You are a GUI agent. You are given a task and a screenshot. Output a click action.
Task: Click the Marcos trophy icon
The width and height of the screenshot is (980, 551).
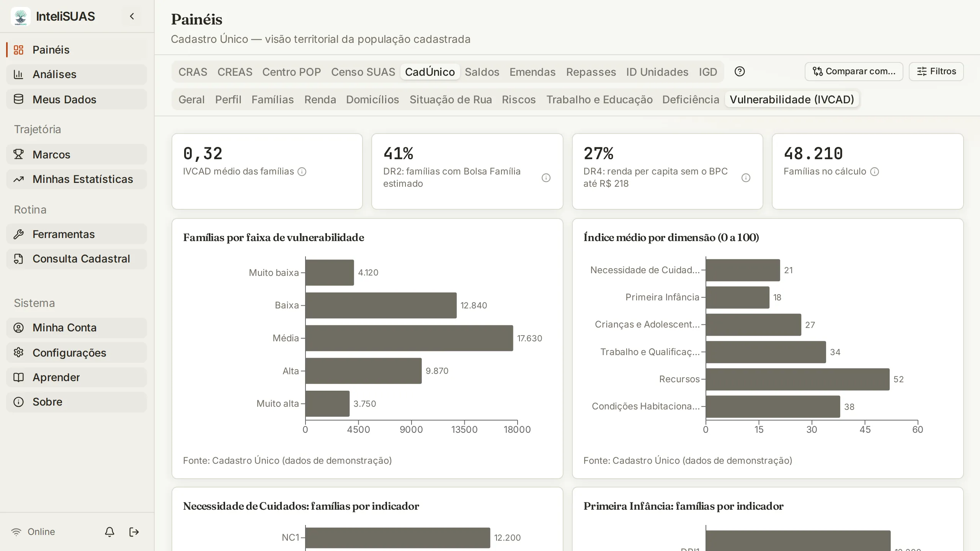[18, 154]
